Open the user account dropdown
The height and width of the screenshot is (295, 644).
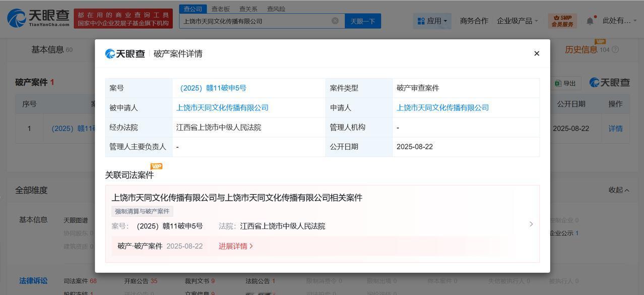coord(620,21)
